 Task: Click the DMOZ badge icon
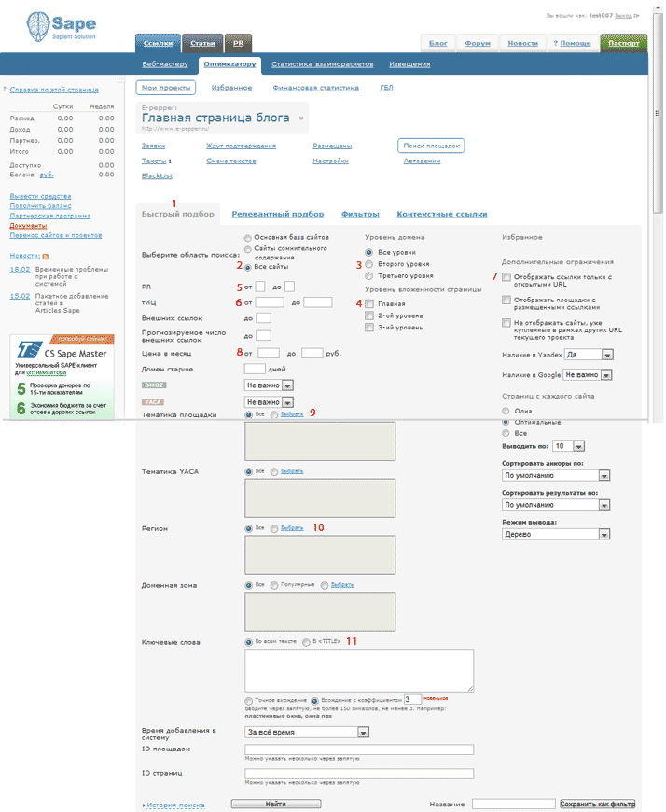click(x=154, y=385)
